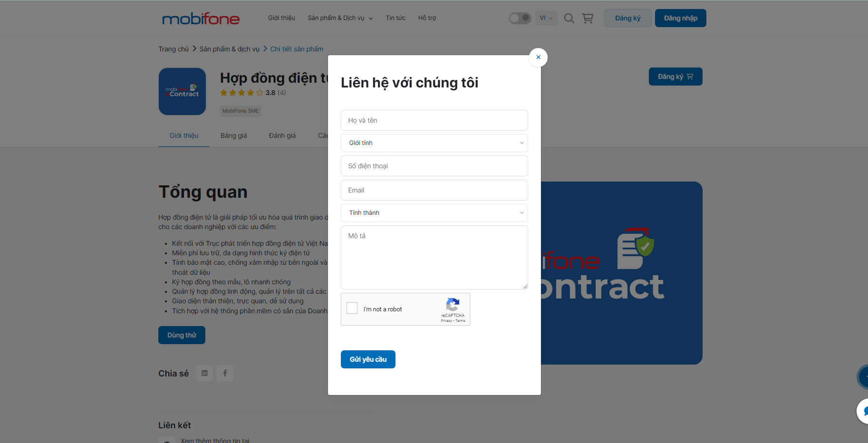Click the Đăng nhập button
The image size is (868, 443).
click(680, 18)
